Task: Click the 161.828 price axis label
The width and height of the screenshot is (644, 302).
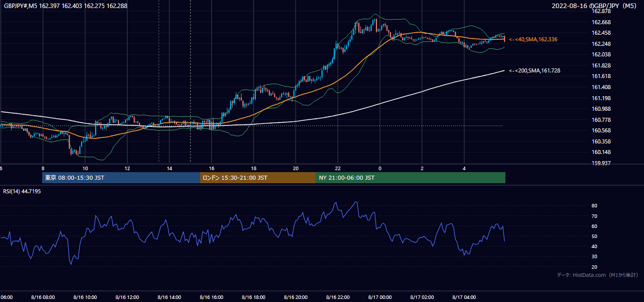Action: tap(601, 65)
